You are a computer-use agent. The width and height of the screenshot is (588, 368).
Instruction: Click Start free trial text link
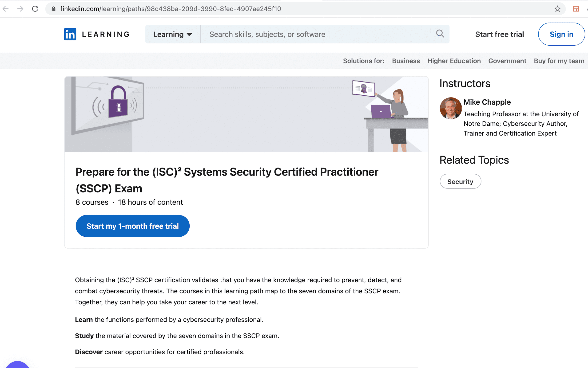tap(499, 34)
